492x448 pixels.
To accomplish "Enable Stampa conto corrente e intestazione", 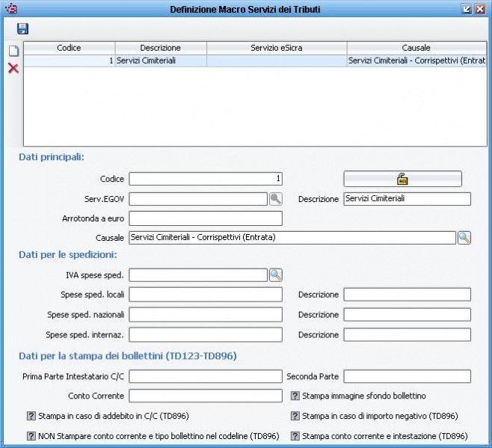I will 295,436.
